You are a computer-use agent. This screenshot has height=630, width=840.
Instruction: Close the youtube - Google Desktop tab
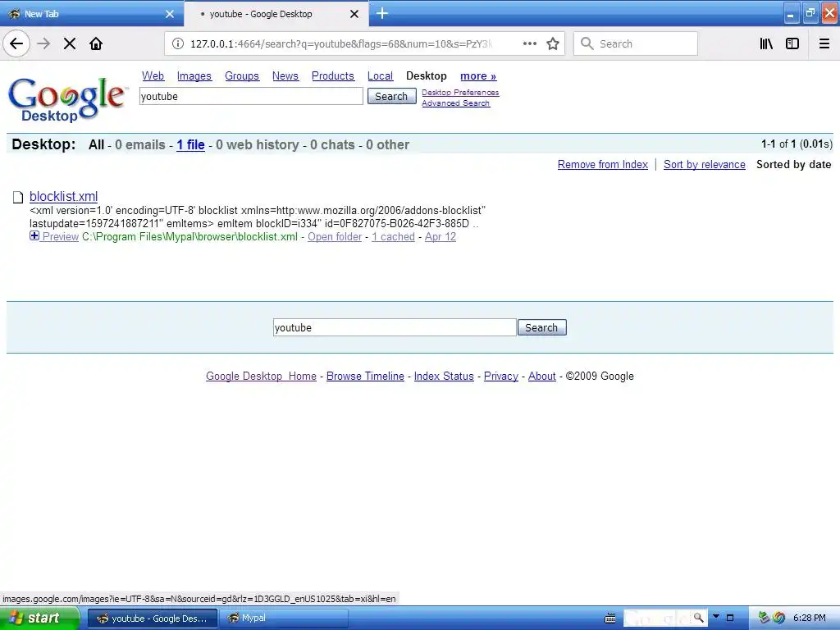[x=354, y=14]
